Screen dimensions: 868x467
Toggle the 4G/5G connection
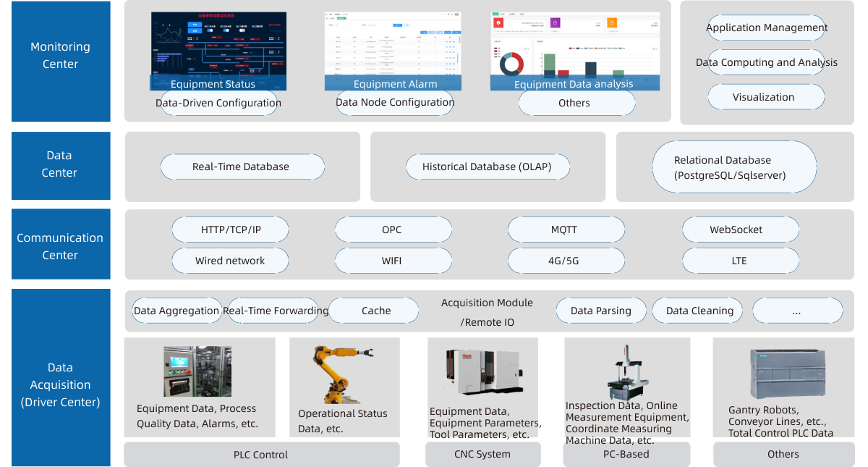coord(566,261)
